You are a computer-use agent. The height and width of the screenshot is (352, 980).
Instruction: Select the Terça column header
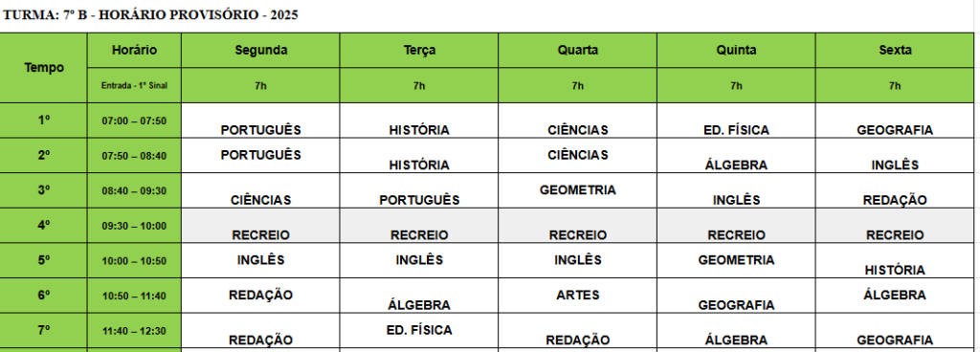pos(419,51)
